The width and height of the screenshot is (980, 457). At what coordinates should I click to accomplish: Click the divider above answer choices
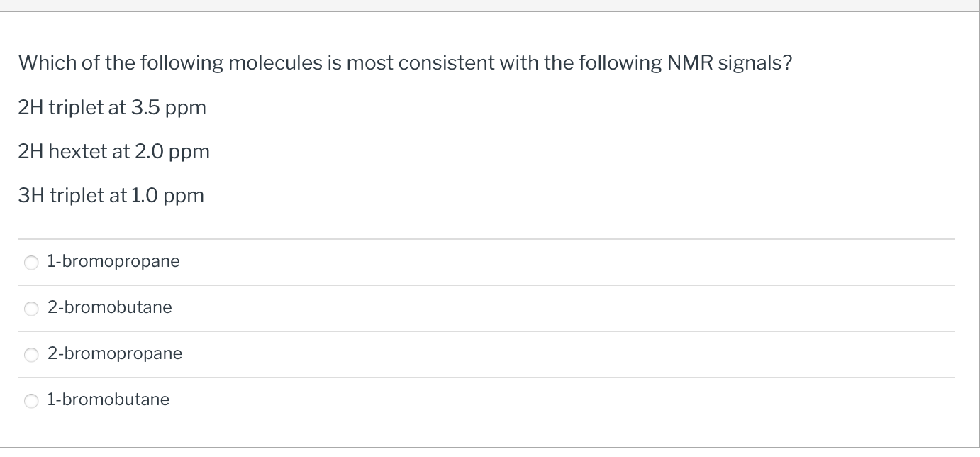[x=489, y=238]
